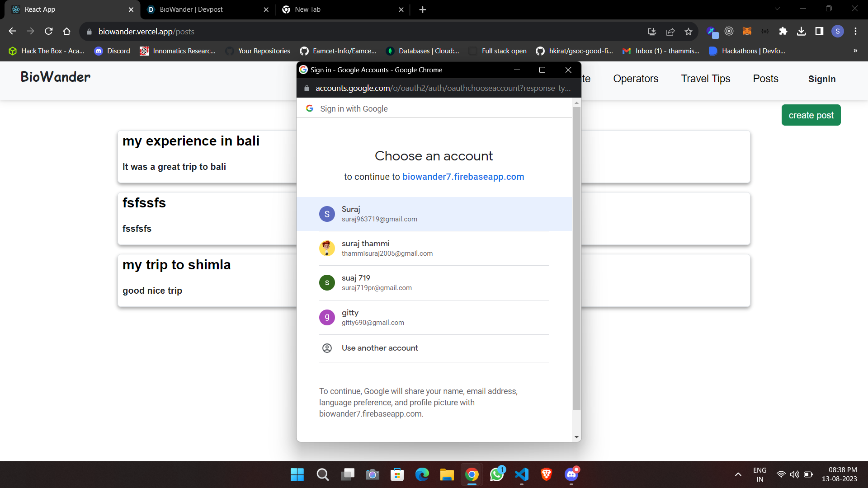The height and width of the screenshot is (488, 868).
Task: Expand the hidden bookmarks chevron
Action: (855, 51)
